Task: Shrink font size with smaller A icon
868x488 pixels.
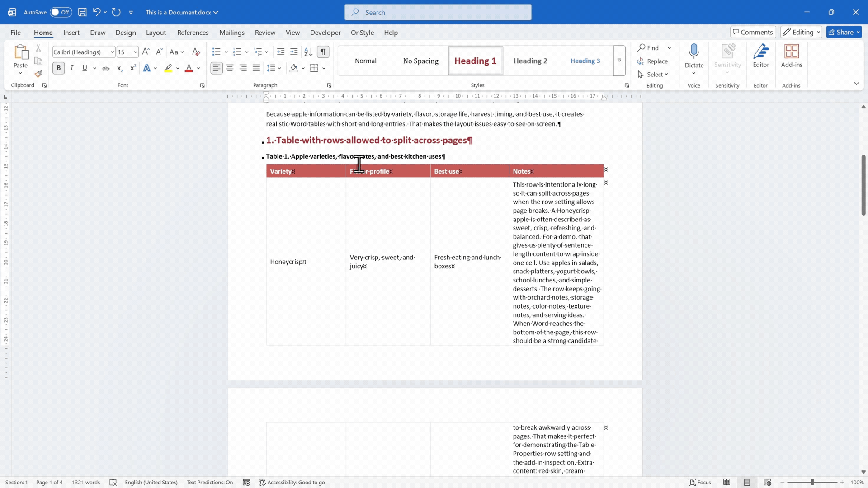Action: pos(159,52)
